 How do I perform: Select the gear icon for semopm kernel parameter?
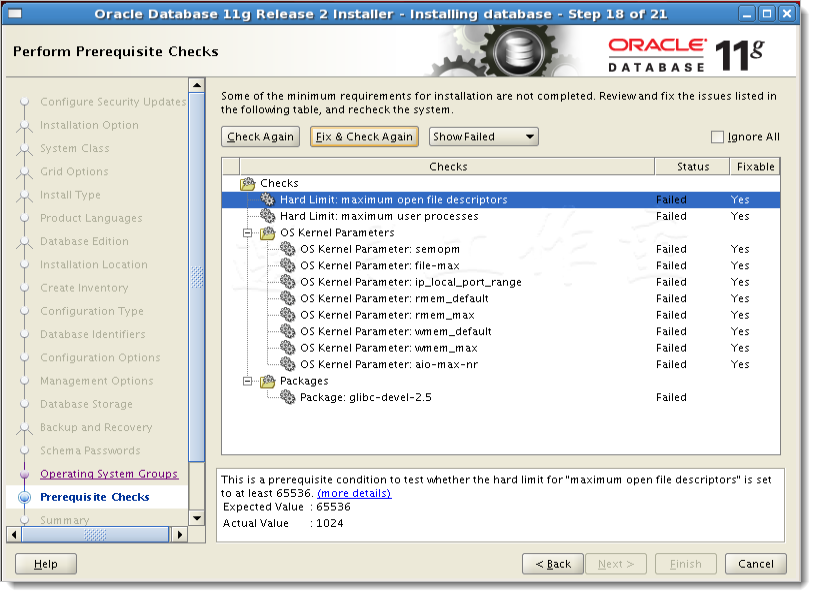(x=289, y=249)
